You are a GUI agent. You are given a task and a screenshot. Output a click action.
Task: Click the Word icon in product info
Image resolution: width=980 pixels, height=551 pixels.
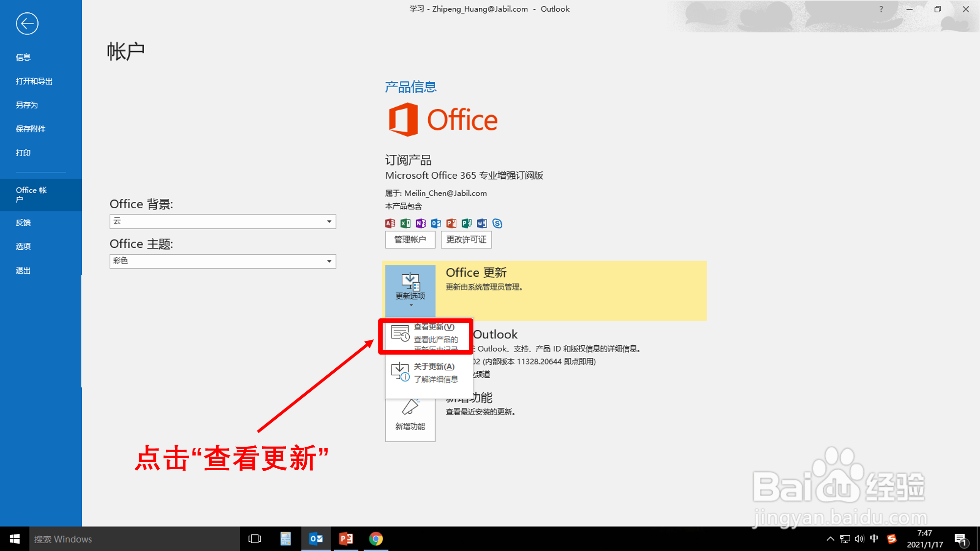[x=482, y=223]
